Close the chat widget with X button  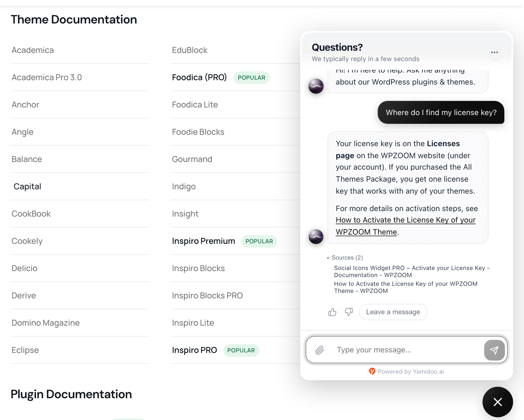[x=497, y=402]
